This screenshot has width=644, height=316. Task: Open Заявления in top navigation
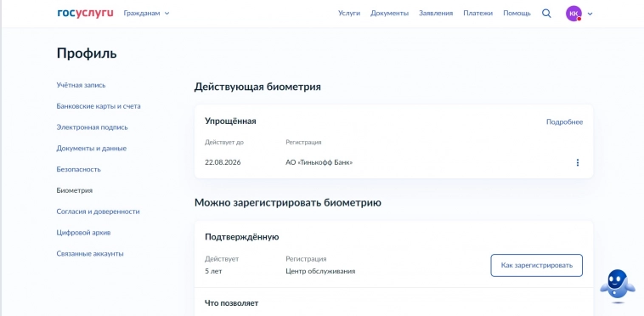[436, 13]
